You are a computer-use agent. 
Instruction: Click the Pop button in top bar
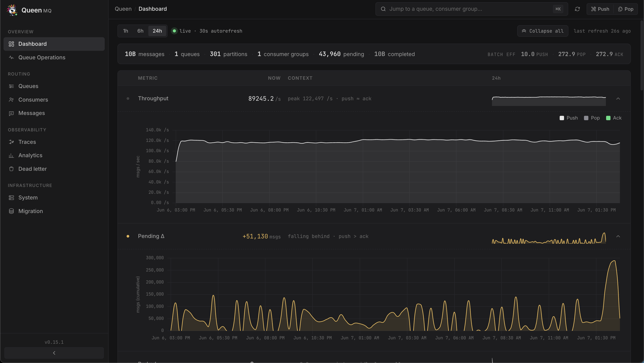(x=626, y=9)
